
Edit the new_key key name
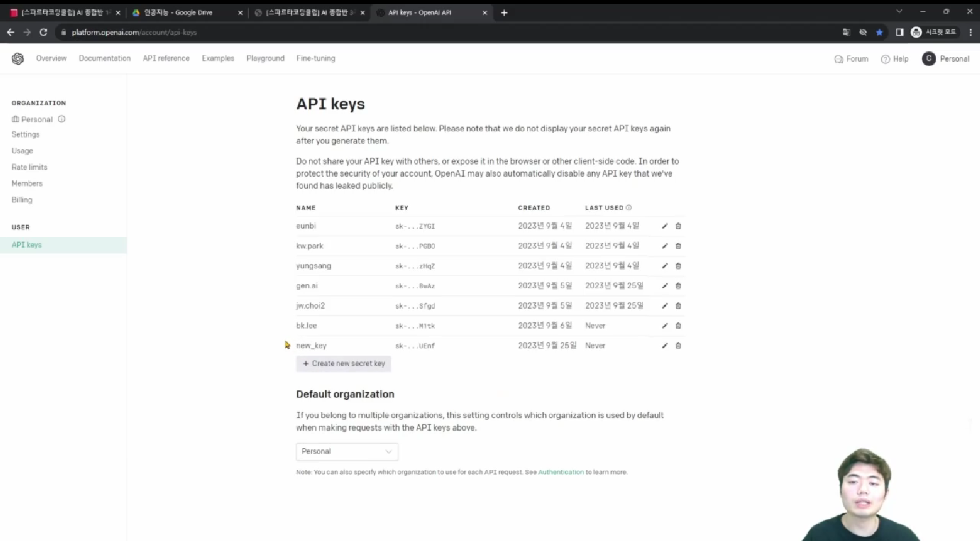pos(665,345)
